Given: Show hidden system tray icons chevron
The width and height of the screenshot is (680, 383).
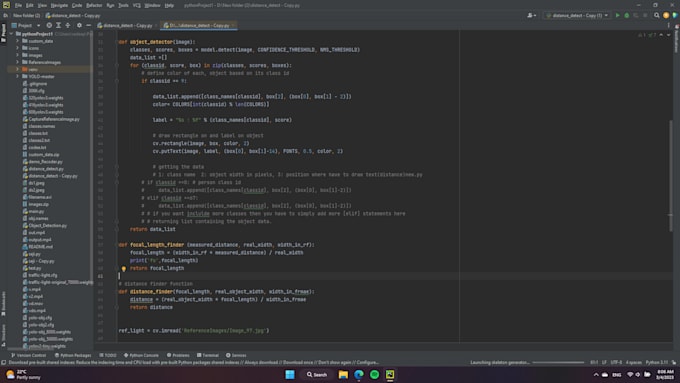Looking at the screenshot, I should click(596, 374).
